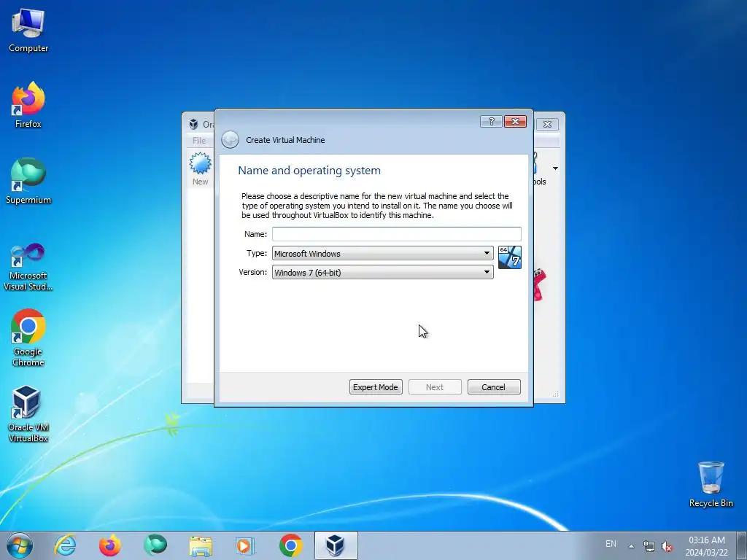Click the Expert Mode button

click(x=376, y=387)
